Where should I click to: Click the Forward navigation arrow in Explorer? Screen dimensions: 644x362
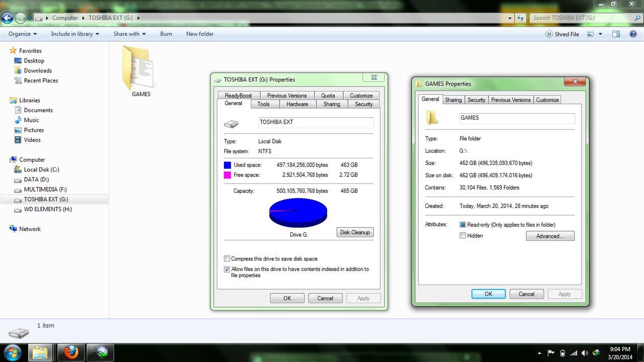20,18
